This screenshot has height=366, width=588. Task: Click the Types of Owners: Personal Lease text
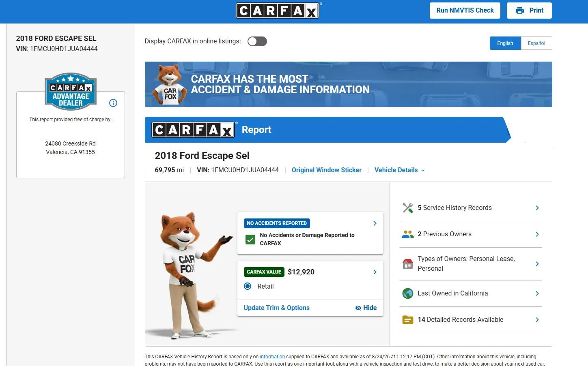(466, 263)
